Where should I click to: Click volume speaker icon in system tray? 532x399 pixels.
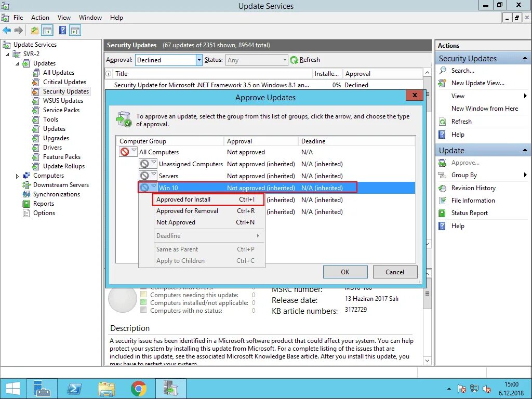pyautogui.click(x=487, y=389)
